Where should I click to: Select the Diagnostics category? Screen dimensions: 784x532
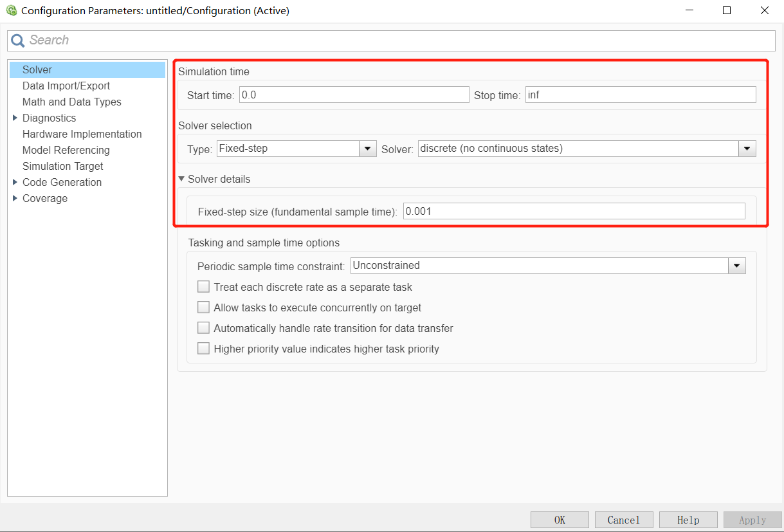click(x=49, y=118)
